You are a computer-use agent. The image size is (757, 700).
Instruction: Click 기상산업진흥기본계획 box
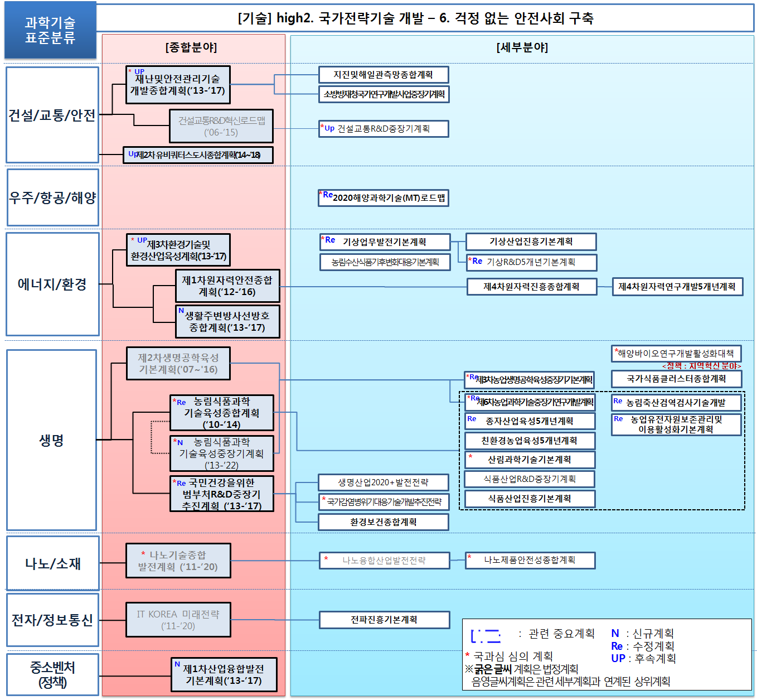click(531, 242)
